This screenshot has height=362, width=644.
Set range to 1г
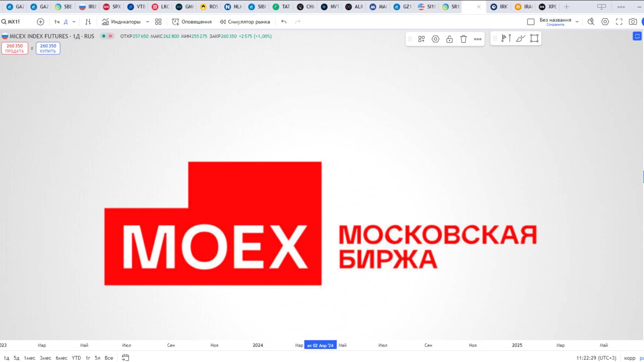(x=88, y=358)
